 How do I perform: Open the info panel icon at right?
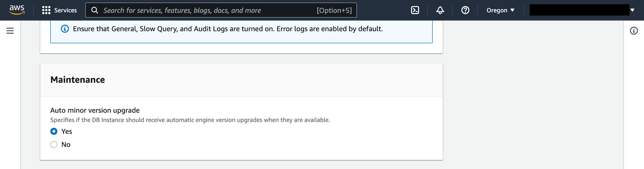[634, 31]
